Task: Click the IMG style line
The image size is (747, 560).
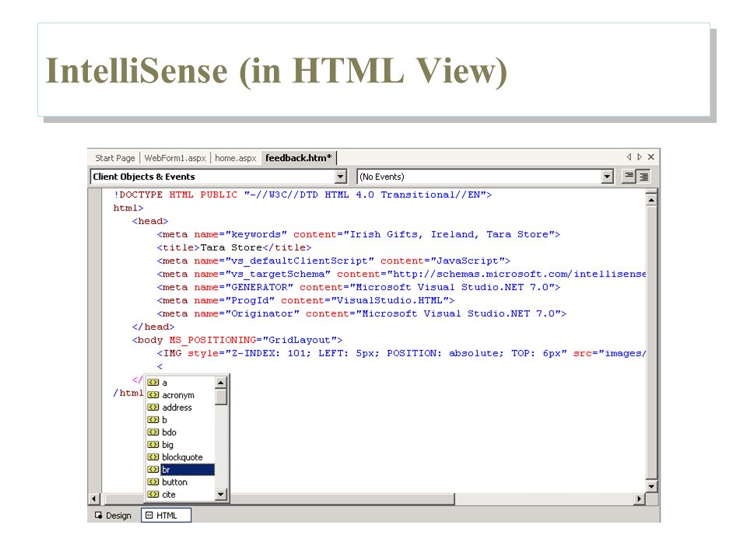Action: (x=402, y=353)
